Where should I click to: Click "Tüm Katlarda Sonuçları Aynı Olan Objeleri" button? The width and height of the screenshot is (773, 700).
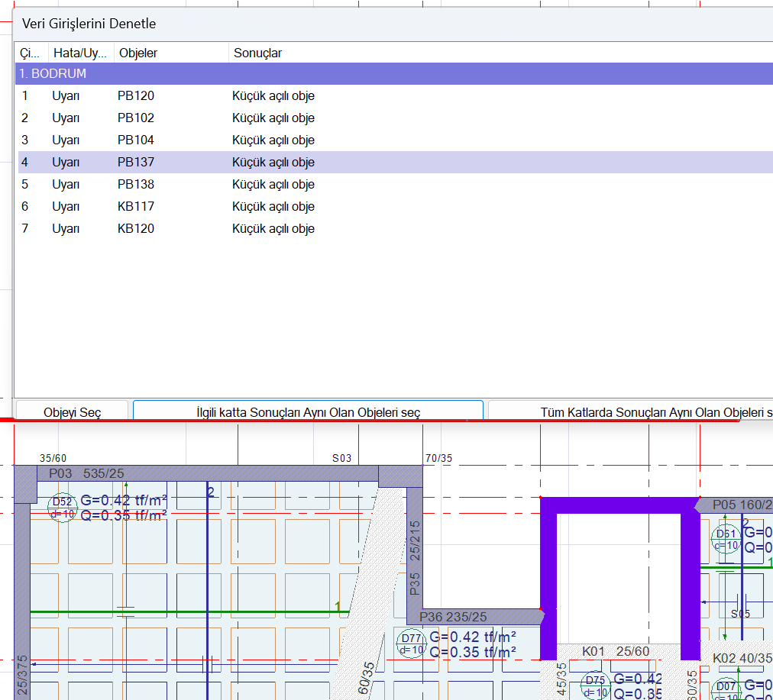630,412
